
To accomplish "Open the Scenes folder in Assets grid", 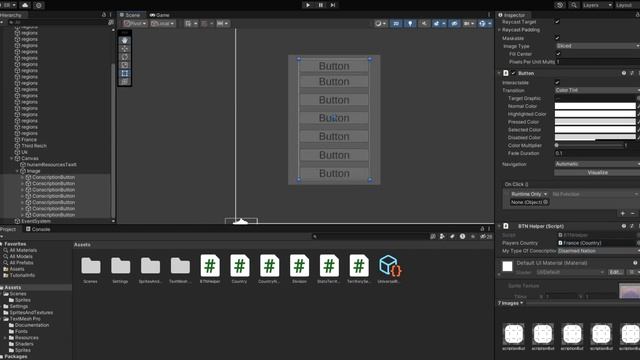I will pos(91,269).
